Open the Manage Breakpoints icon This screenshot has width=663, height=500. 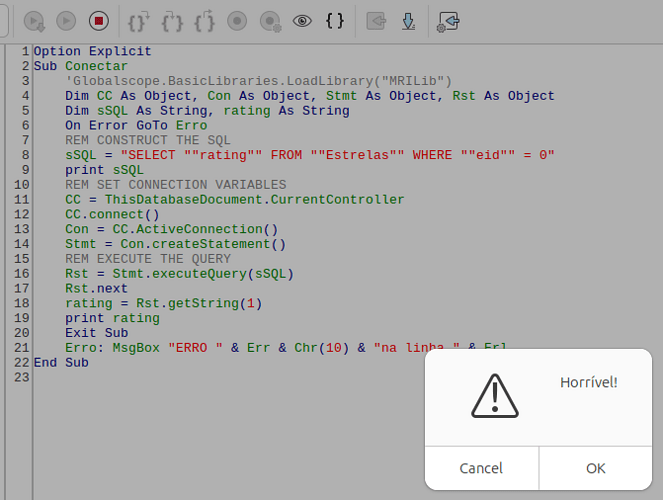(270, 20)
